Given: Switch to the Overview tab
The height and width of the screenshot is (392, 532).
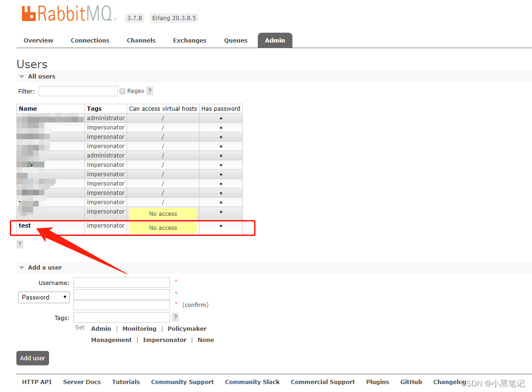Looking at the screenshot, I should click(38, 40).
